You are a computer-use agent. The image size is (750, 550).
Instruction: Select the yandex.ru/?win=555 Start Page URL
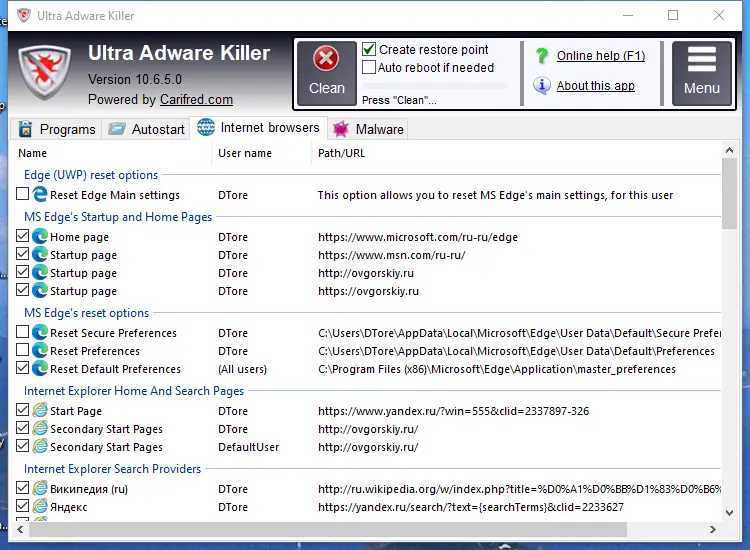click(453, 411)
